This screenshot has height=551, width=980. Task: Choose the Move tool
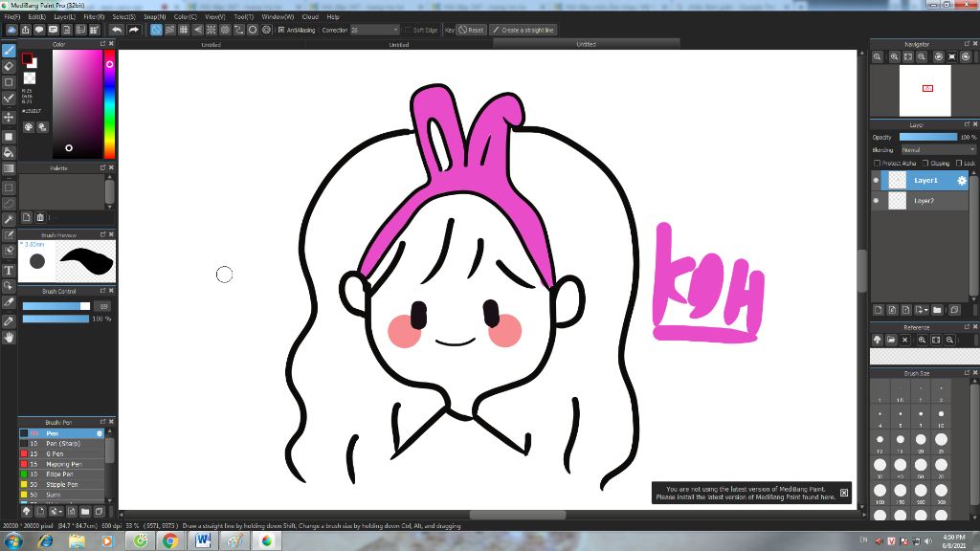tap(9, 117)
